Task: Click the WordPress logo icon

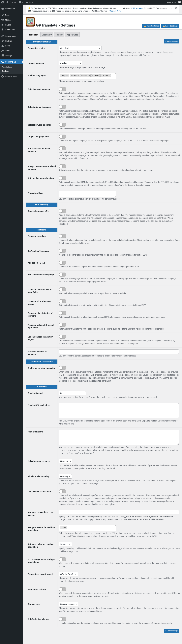Action: point(3,2)
